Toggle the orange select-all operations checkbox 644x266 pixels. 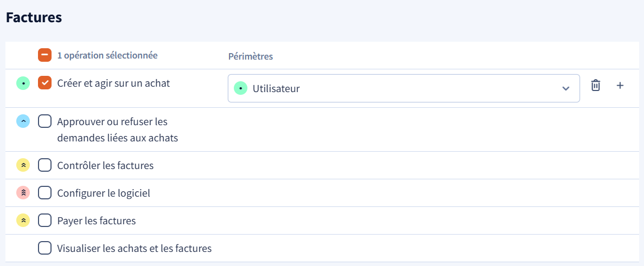pyautogui.click(x=45, y=55)
